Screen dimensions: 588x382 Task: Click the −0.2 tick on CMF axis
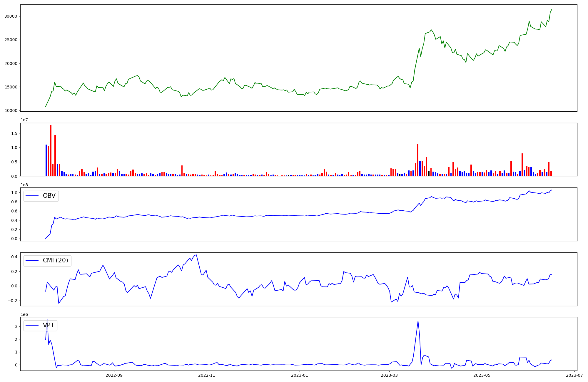tap(13, 301)
